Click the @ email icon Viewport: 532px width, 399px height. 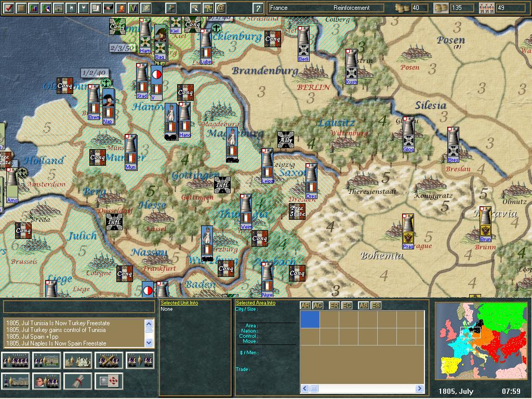click(220, 8)
